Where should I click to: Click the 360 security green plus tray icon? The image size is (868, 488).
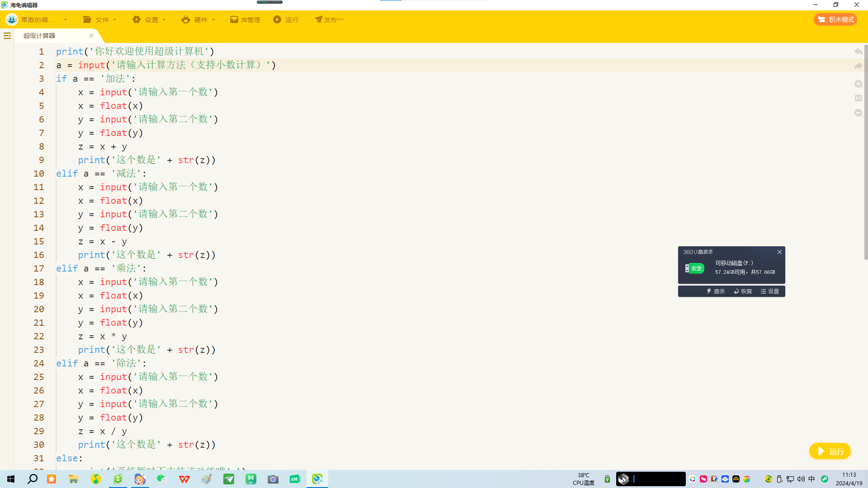(769, 479)
